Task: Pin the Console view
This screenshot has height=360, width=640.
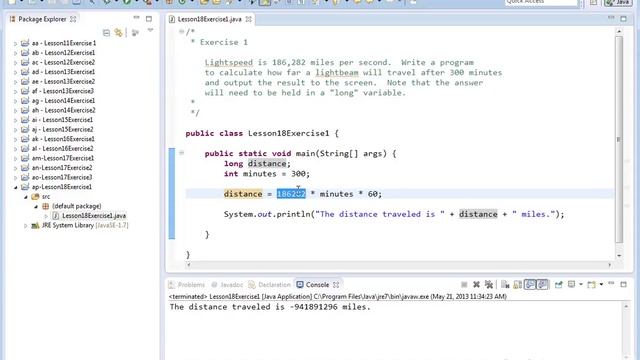Action: point(558,284)
